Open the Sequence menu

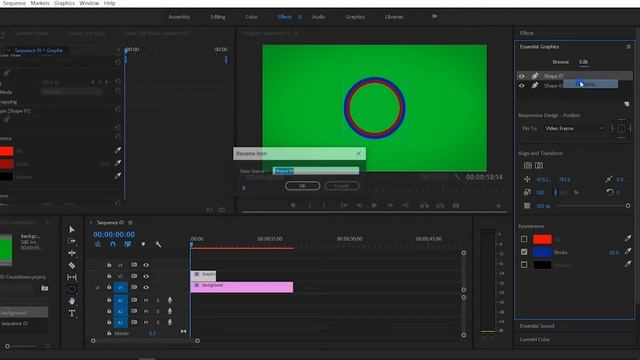click(14, 3)
